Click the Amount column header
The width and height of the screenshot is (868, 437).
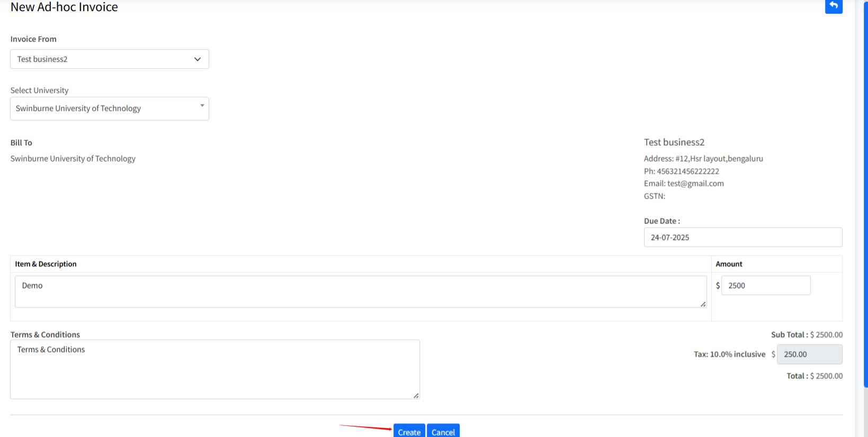[729, 264]
